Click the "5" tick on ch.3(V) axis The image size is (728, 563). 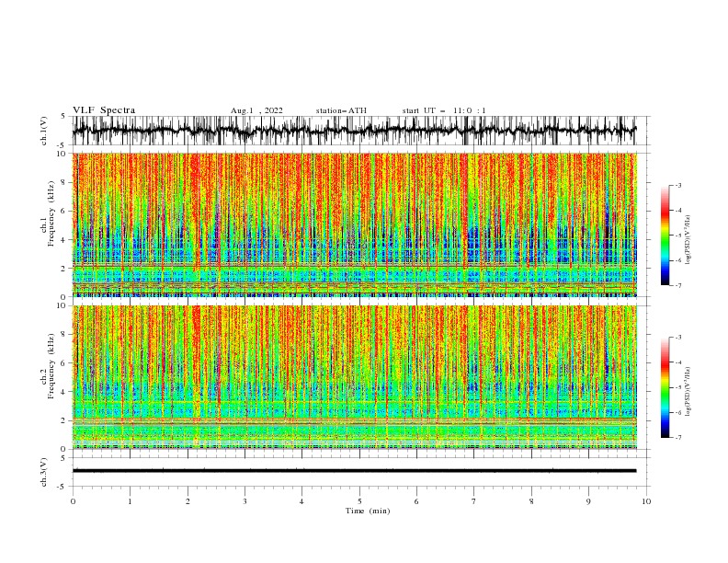[63, 457]
